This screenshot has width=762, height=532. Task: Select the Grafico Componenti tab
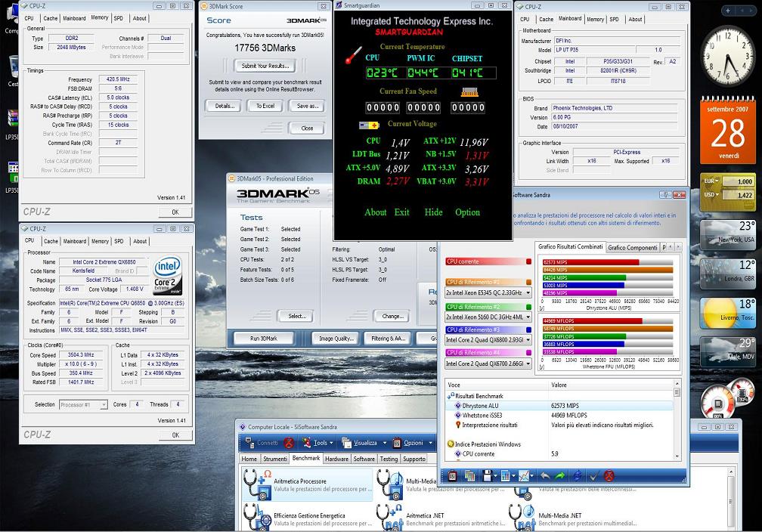632,247
